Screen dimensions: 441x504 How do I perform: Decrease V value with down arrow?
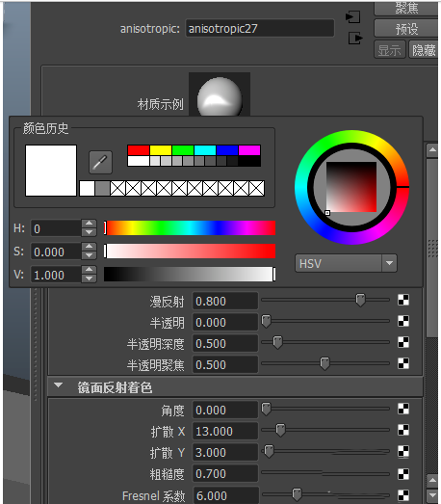click(89, 279)
